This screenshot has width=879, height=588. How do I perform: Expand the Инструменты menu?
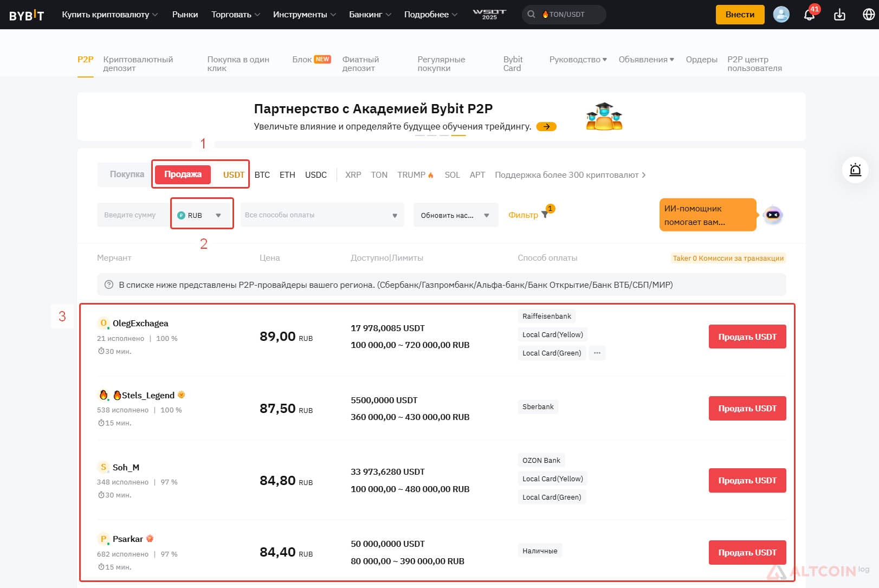tap(305, 15)
